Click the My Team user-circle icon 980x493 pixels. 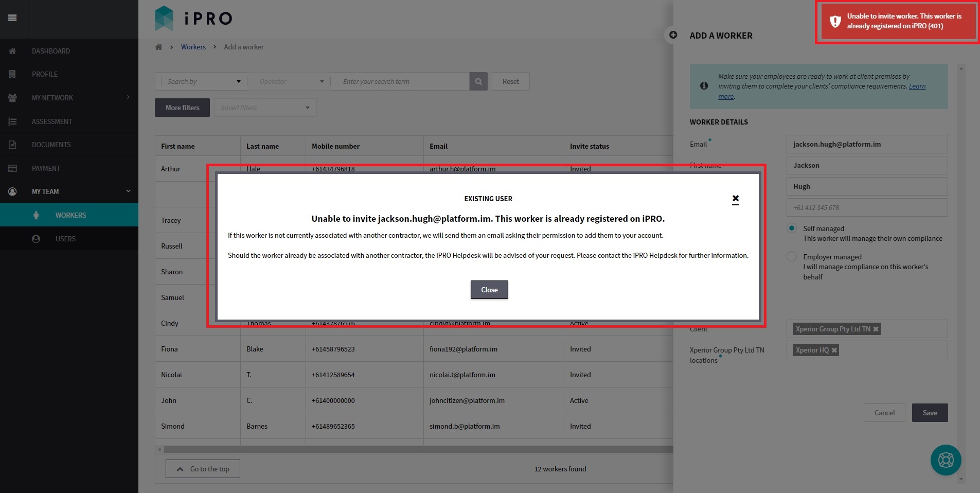[12, 191]
